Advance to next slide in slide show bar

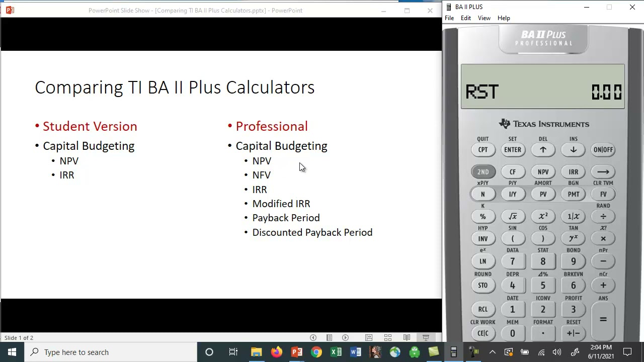coord(345,338)
